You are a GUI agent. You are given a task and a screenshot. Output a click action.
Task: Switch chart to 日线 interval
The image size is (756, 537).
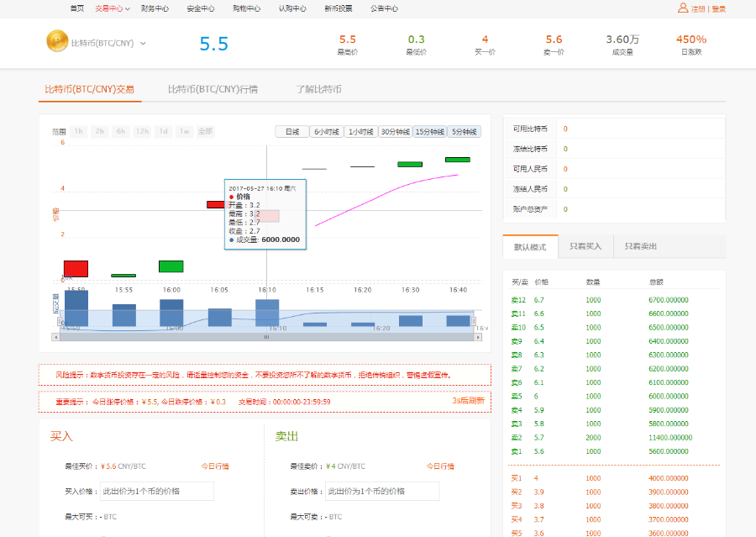pyautogui.click(x=291, y=132)
